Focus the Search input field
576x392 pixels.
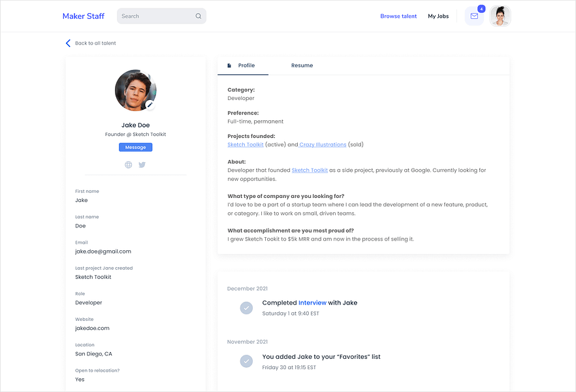coord(161,16)
